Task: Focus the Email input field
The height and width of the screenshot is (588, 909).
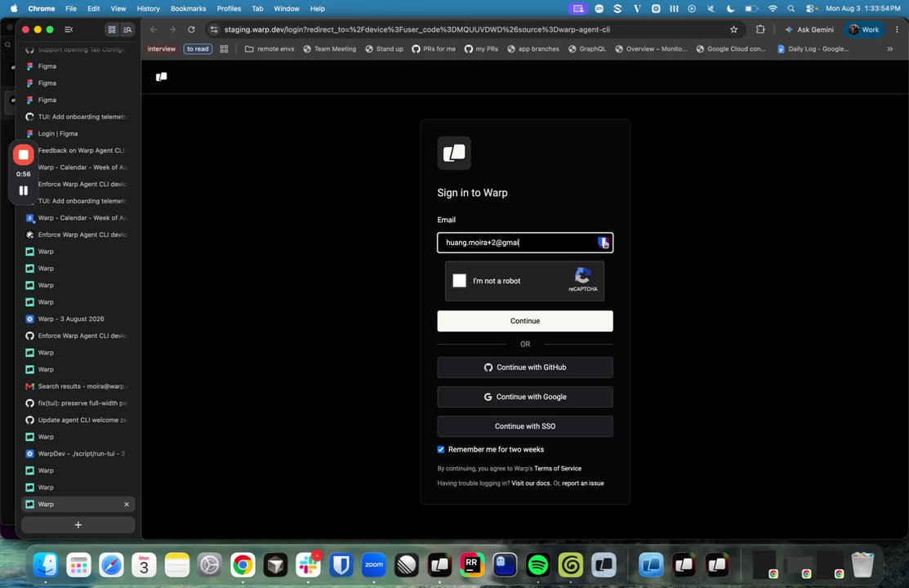Action: [x=524, y=243]
